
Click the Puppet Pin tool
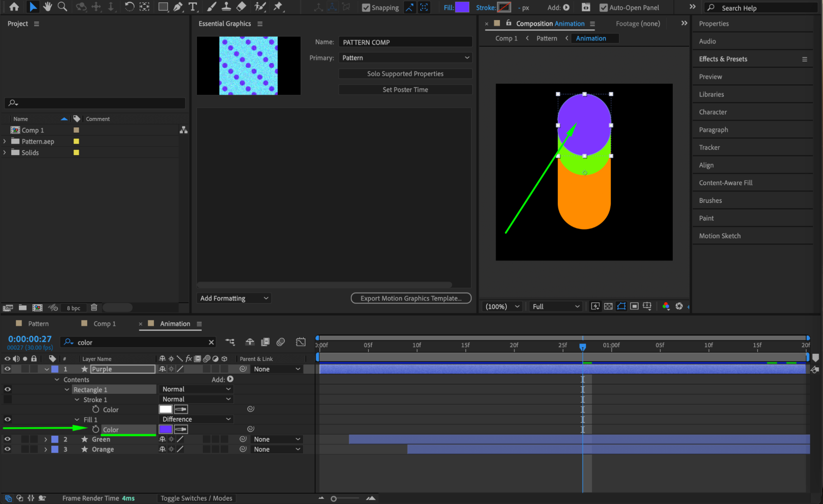(x=278, y=7)
